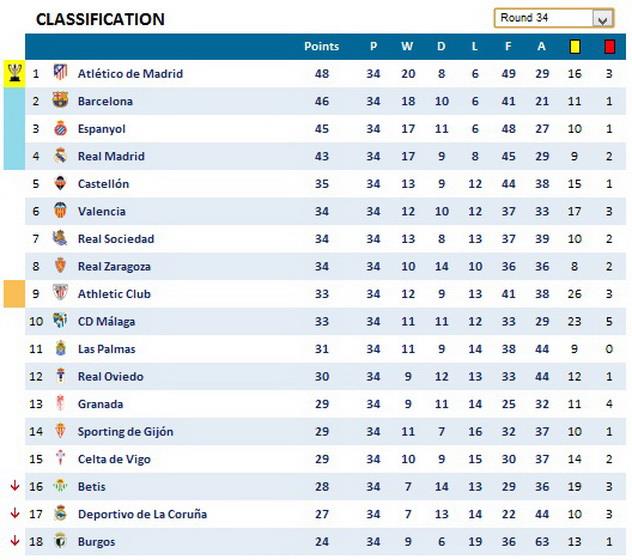Click the Athletic Club crest
The image size is (632, 560).
(x=60, y=294)
